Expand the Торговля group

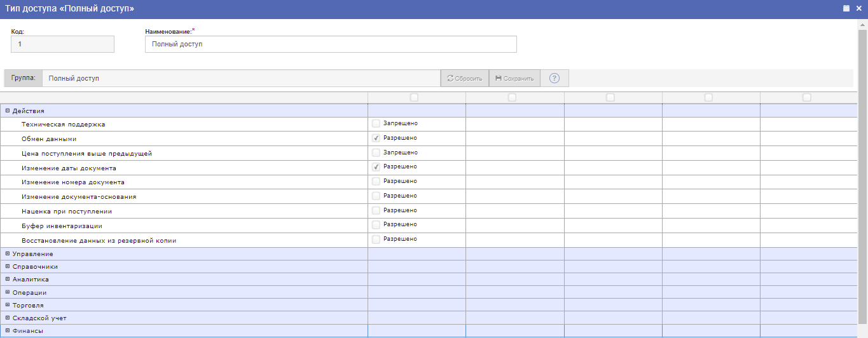[8, 305]
